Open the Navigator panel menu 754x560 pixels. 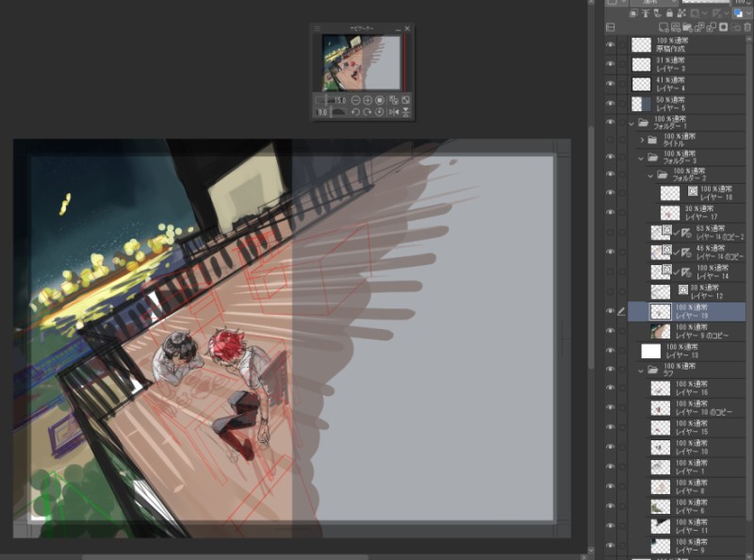[x=317, y=29]
